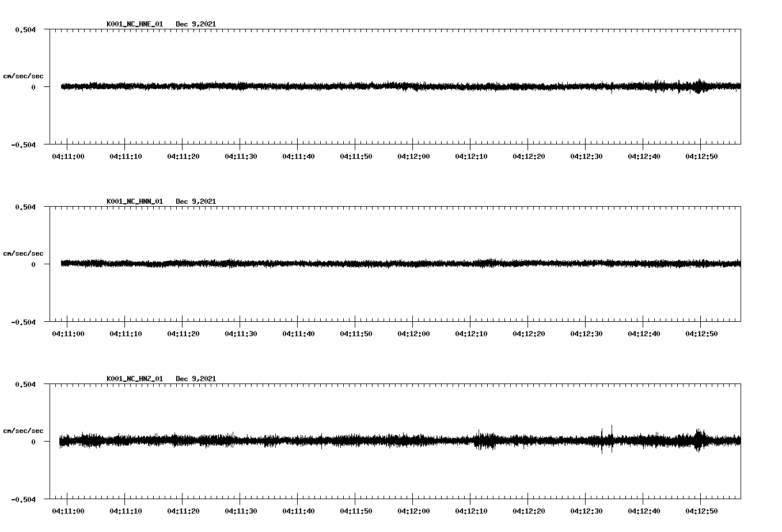782x532 pixels.
Task: Click 04:11:50 time label under HNE plot
Action: point(356,157)
